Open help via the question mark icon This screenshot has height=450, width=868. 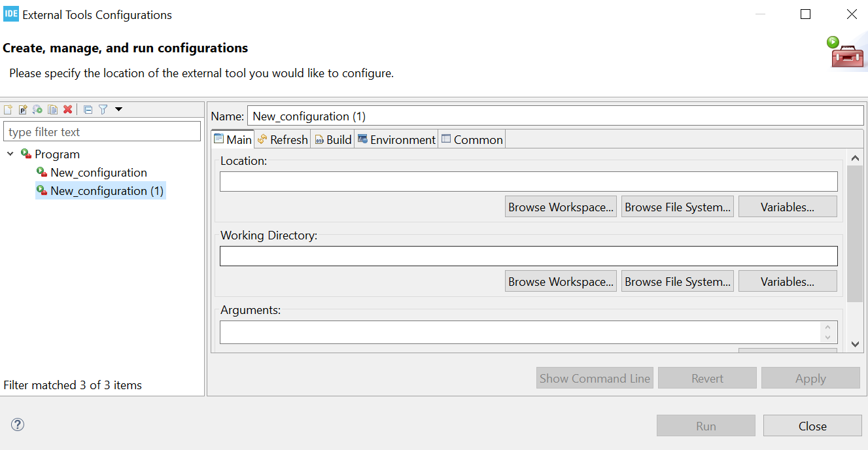(x=17, y=424)
